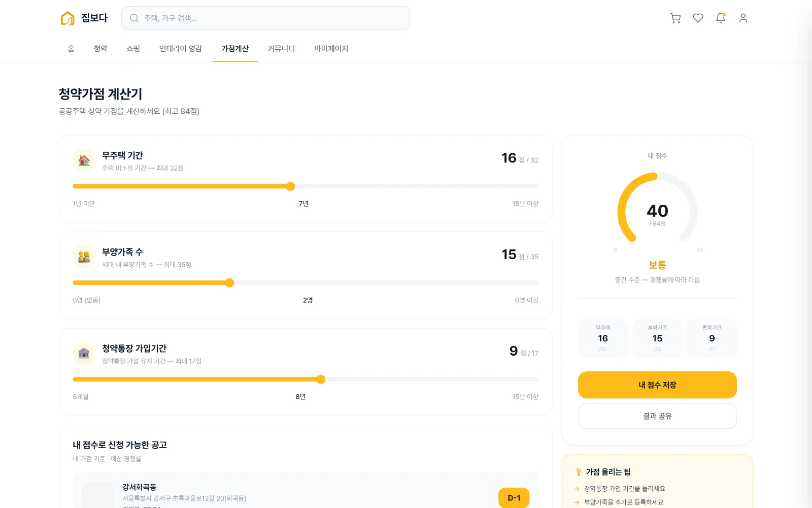Image resolution: width=812 pixels, height=508 pixels.
Task: Open the 커뮤니티 tab
Action: tap(281, 49)
